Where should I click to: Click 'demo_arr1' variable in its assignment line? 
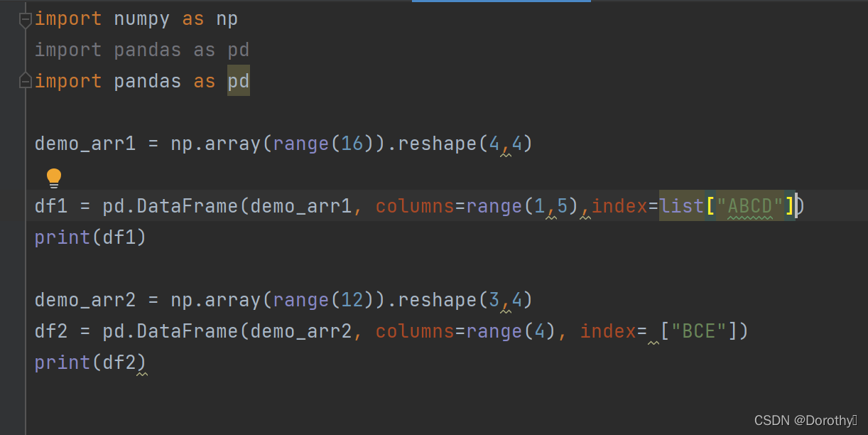click(85, 144)
